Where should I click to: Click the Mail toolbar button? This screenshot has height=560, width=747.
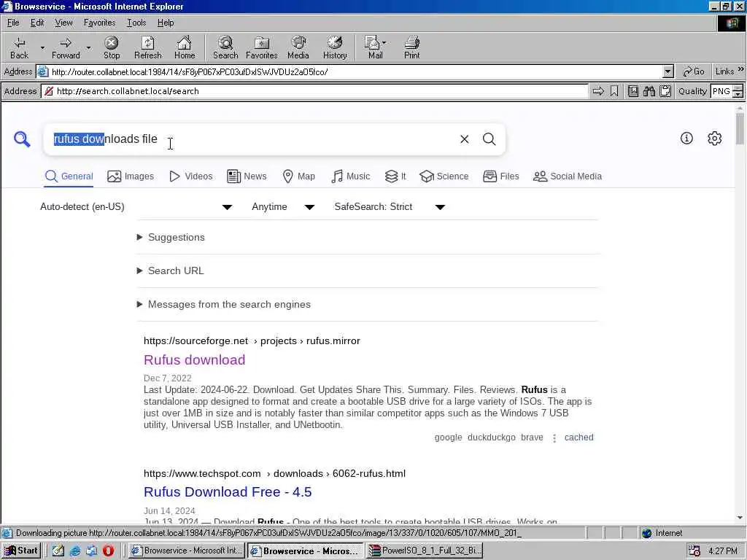coord(376,47)
